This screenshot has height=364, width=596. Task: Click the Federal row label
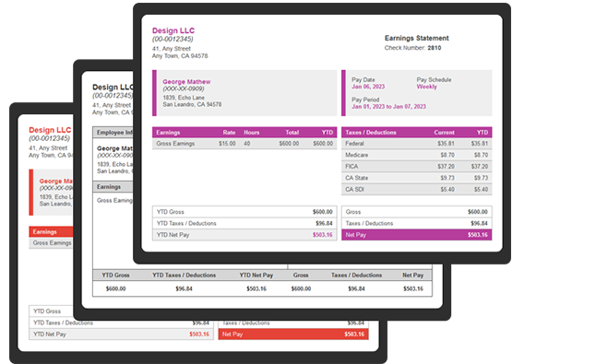coord(354,144)
